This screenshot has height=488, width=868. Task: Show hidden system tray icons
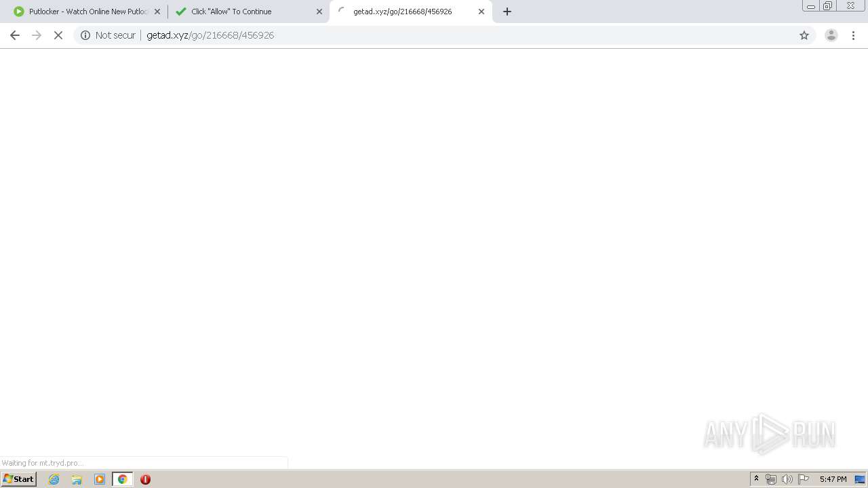click(x=756, y=479)
